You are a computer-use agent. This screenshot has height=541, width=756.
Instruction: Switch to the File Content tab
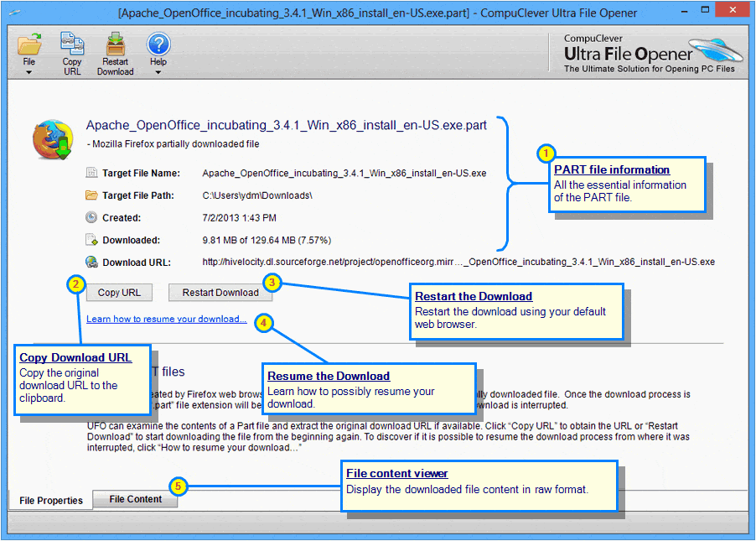[x=135, y=499]
